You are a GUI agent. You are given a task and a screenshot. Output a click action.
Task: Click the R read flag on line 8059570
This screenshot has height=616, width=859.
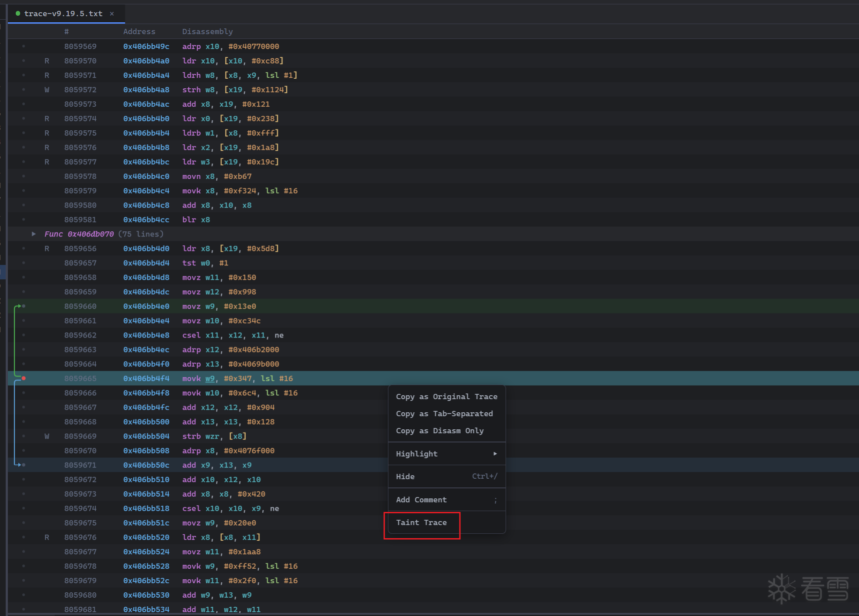click(47, 61)
